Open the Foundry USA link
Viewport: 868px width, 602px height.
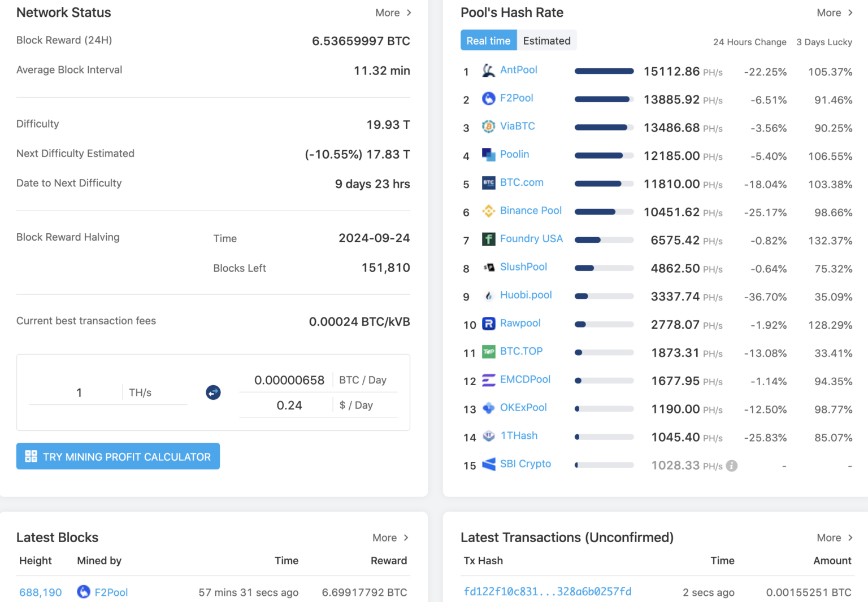point(531,239)
